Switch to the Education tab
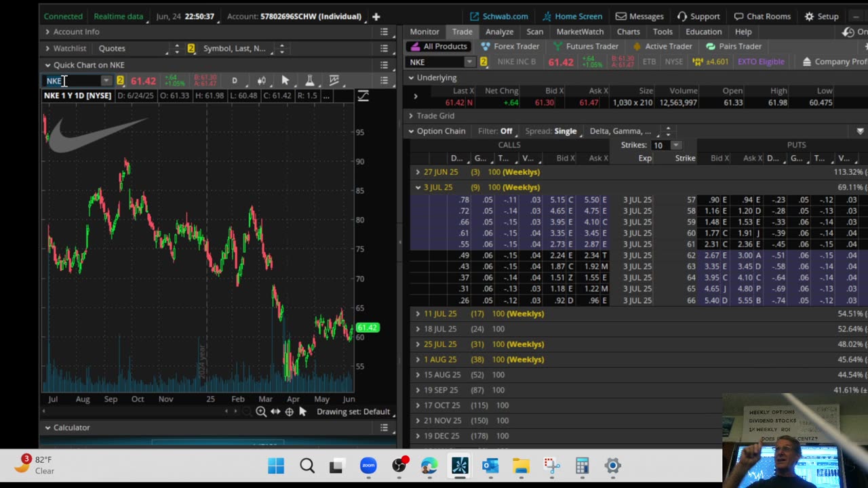Viewport: 868px width, 488px height. pos(703,32)
